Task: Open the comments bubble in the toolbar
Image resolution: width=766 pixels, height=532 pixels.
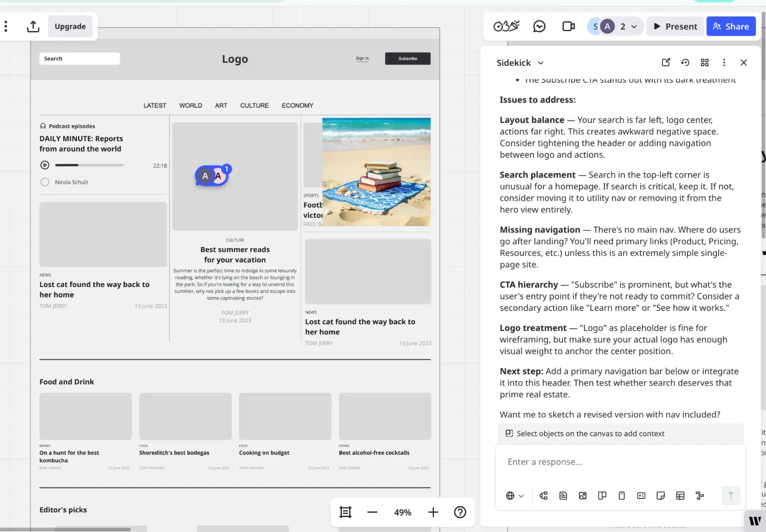Action: click(539, 26)
